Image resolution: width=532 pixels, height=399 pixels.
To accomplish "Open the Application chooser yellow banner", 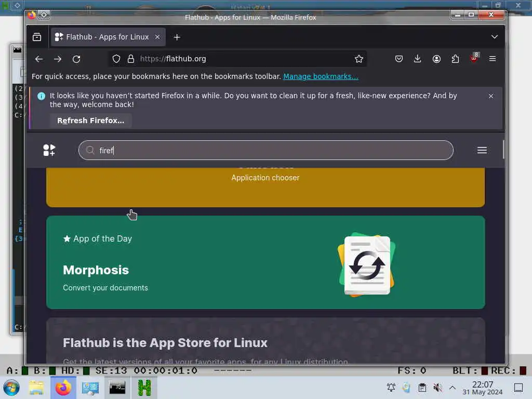I will [265, 187].
